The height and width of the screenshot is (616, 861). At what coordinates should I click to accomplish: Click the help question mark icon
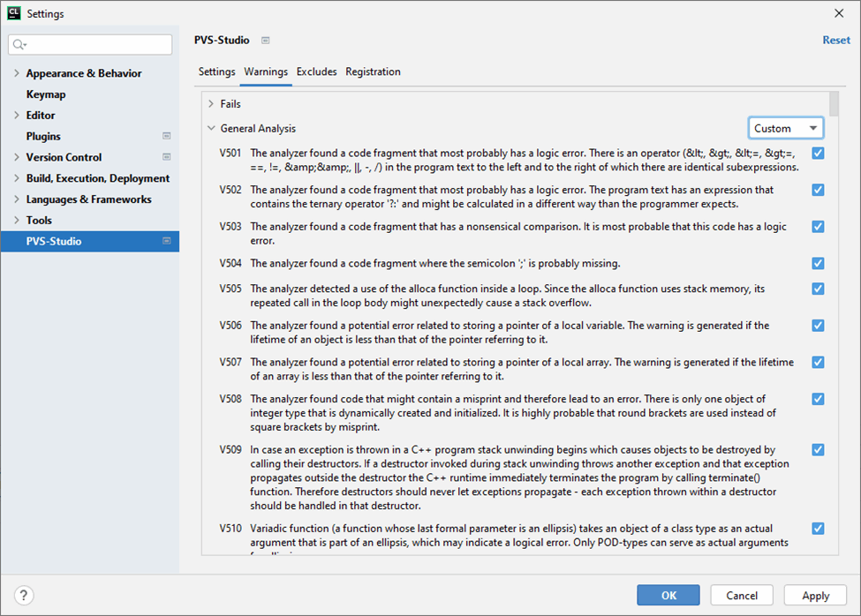(24, 596)
